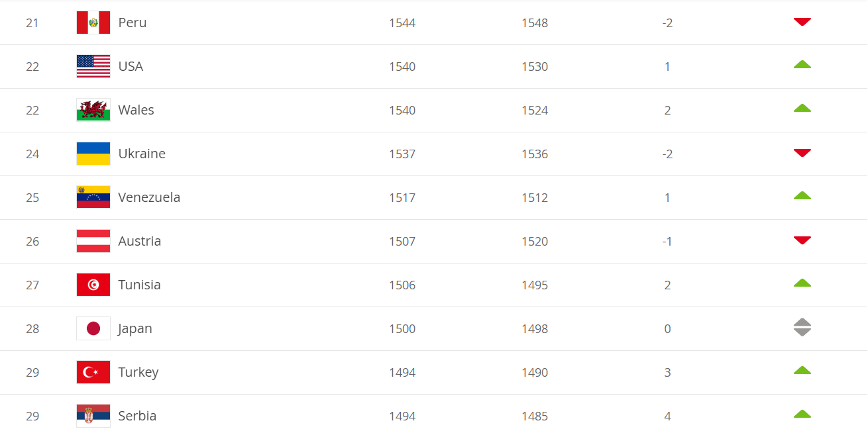Click the USA flag icon
The height and width of the screenshot is (435, 868).
pos(93,66)
